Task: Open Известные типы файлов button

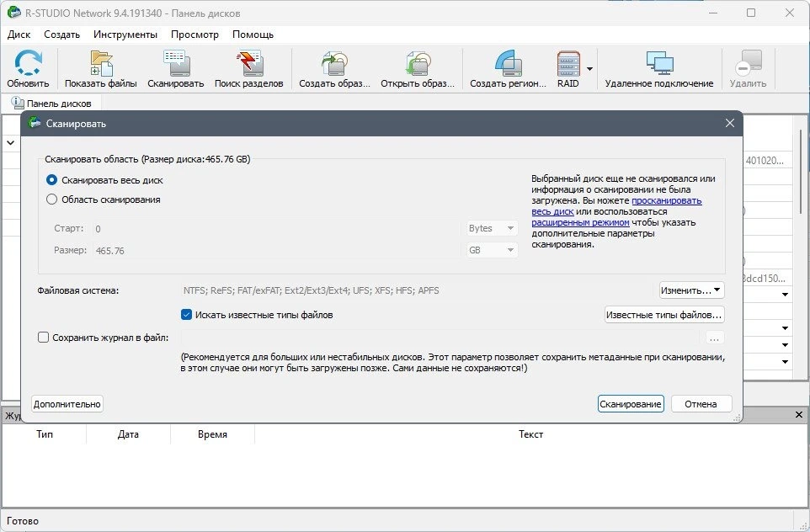Action: 663,315
